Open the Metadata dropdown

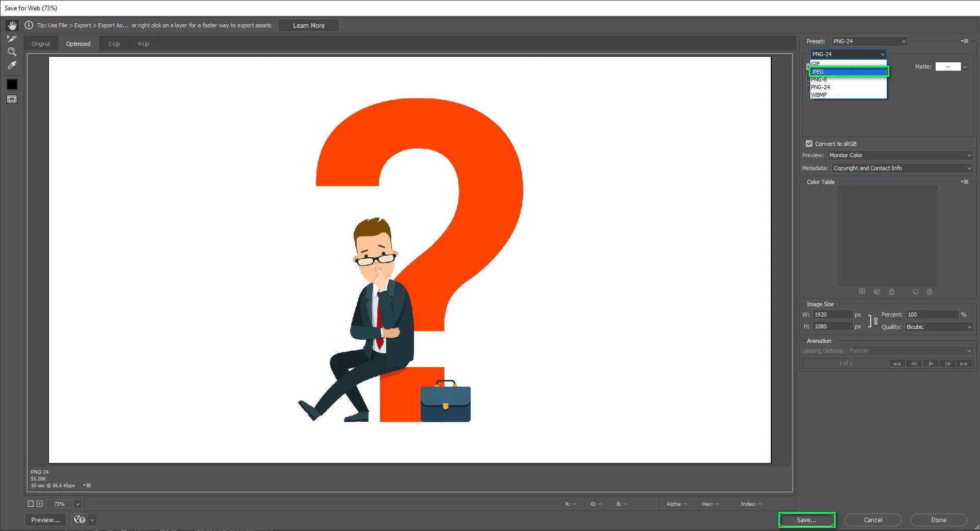click(x=902, y=168)
